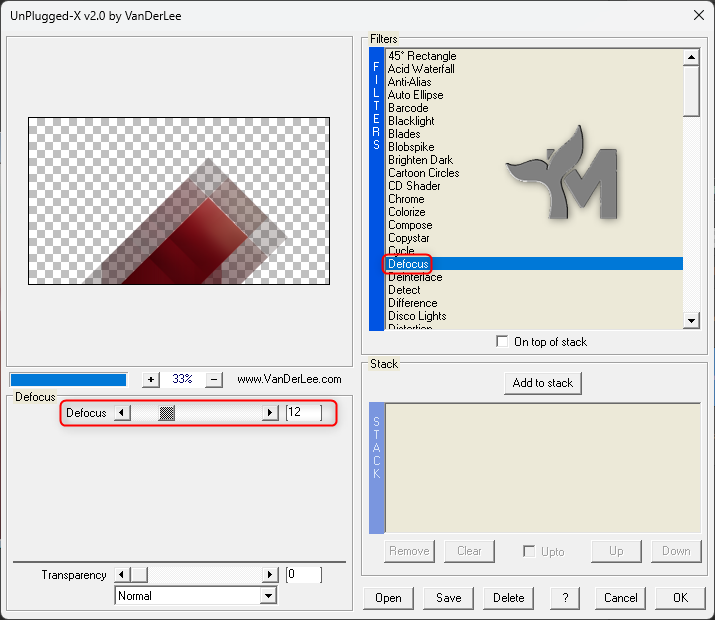
Task: Click the www.VanDerLee.com link
Action: pos(289,379)
